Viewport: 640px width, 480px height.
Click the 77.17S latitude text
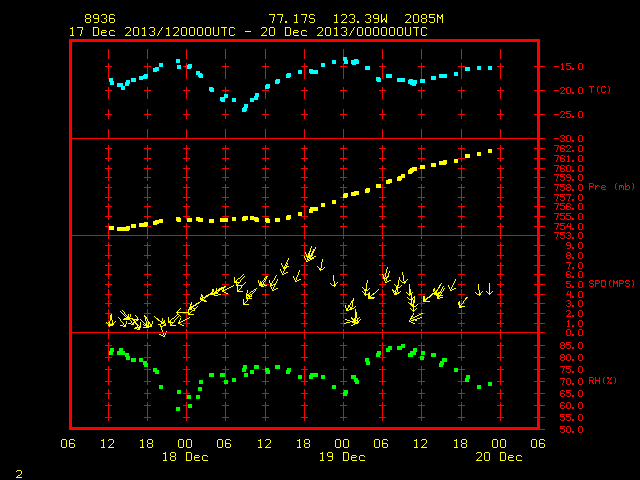click(x=292, y=19)
